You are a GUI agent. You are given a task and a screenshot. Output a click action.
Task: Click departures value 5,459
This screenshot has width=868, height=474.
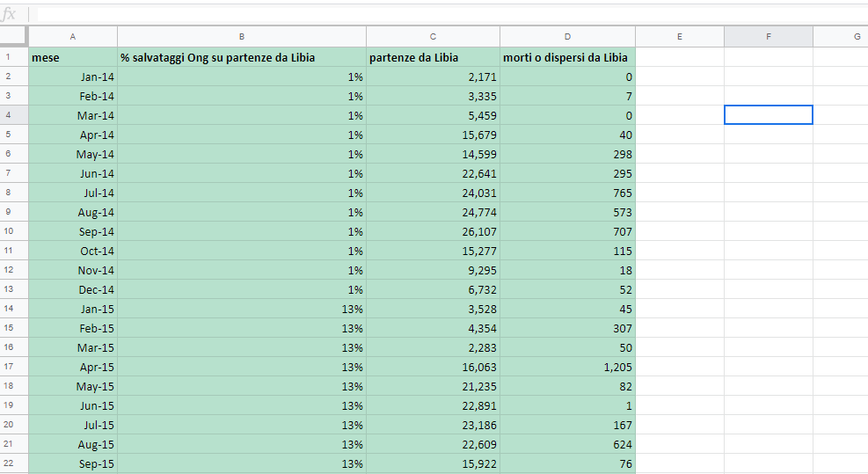point(433,115)
